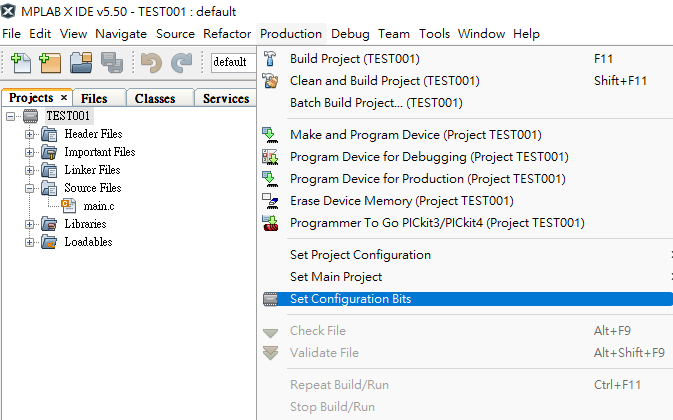Expand the Libraries tree node
Viewport: 673px width, 420px height.
point(29,224)
